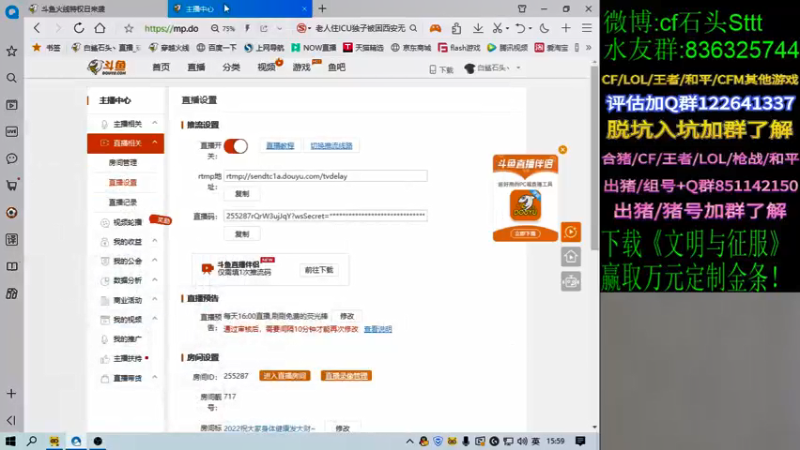Open search icon in left sidebar
This screenshot has width=800, height=450.
point(11,78)
